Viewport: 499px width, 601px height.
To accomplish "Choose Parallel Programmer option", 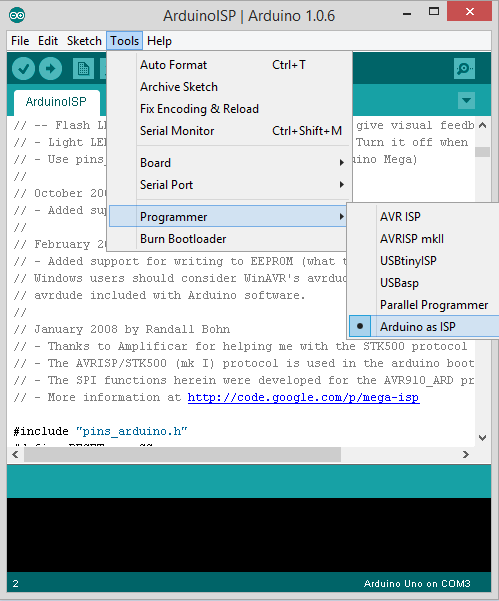I will tap(424, 305).
